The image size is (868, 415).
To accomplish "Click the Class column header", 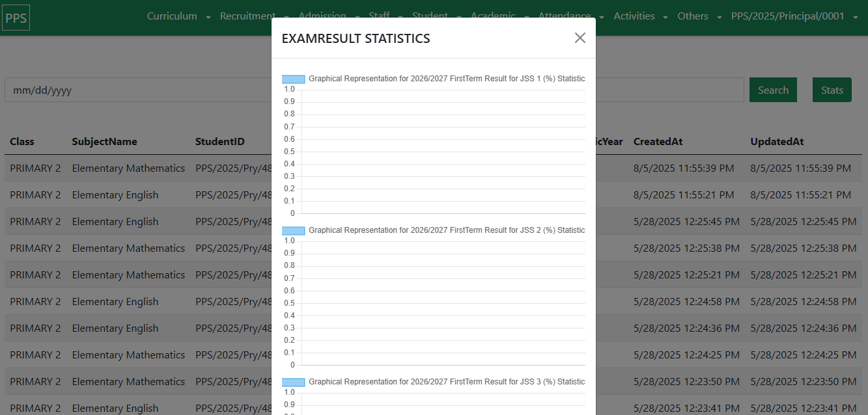I will 22,142.
